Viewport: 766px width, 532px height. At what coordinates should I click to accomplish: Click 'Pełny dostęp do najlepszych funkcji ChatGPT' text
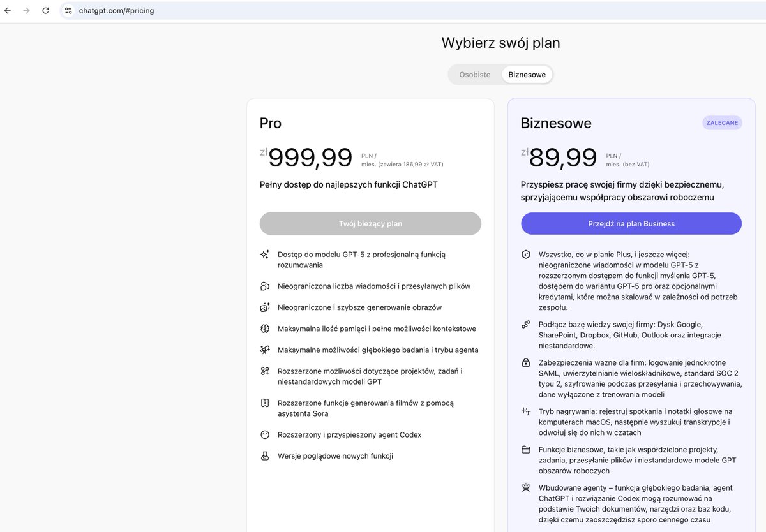[x=349, y=185]
